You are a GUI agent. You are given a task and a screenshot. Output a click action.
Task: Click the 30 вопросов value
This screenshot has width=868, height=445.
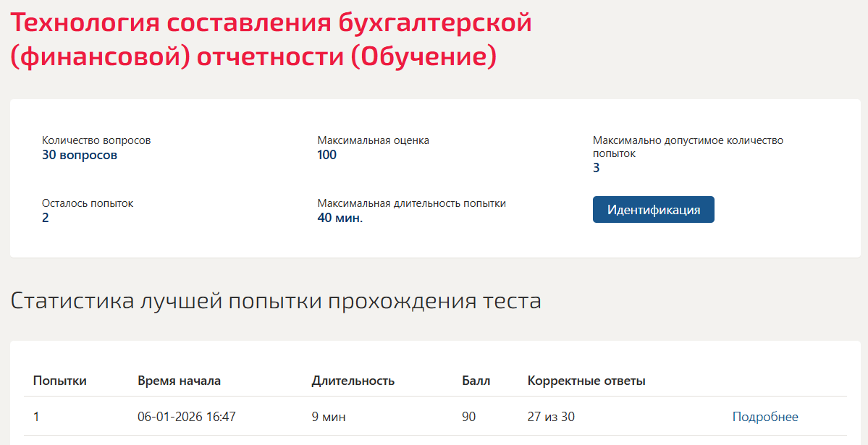coord(80,155)
